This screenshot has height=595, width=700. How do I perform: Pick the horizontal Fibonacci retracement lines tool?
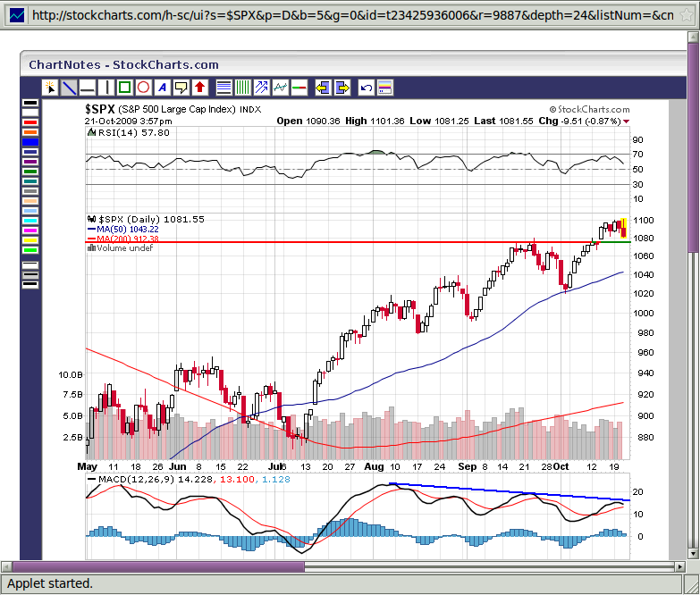223,88
